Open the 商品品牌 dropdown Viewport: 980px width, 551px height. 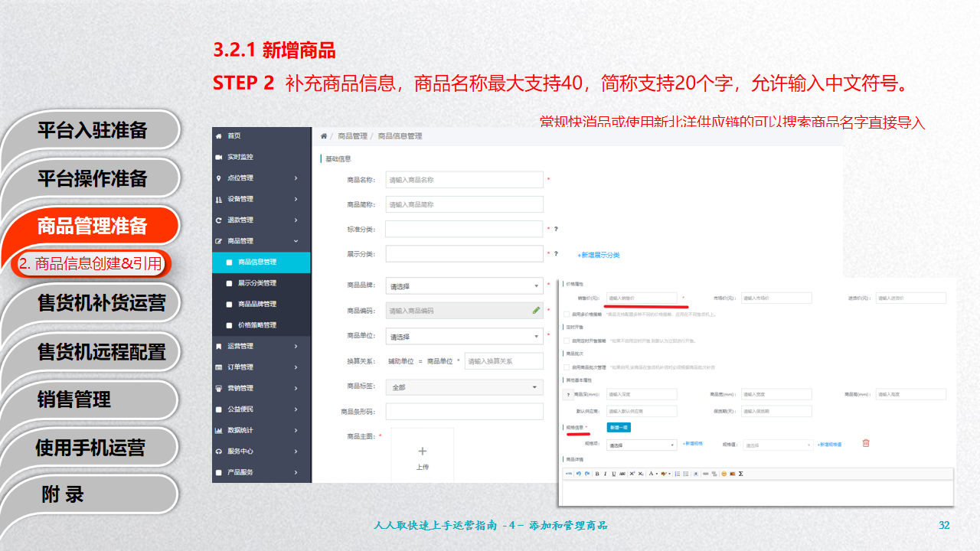[464, 285]
